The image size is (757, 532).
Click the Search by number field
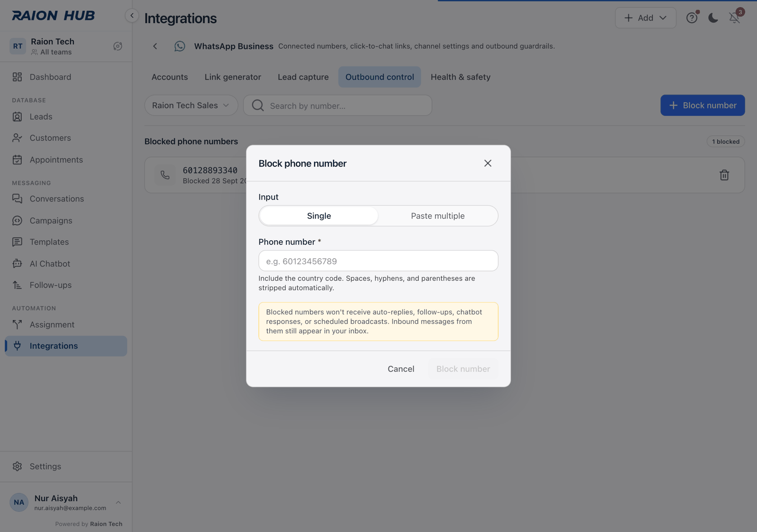tap(337, 105)
